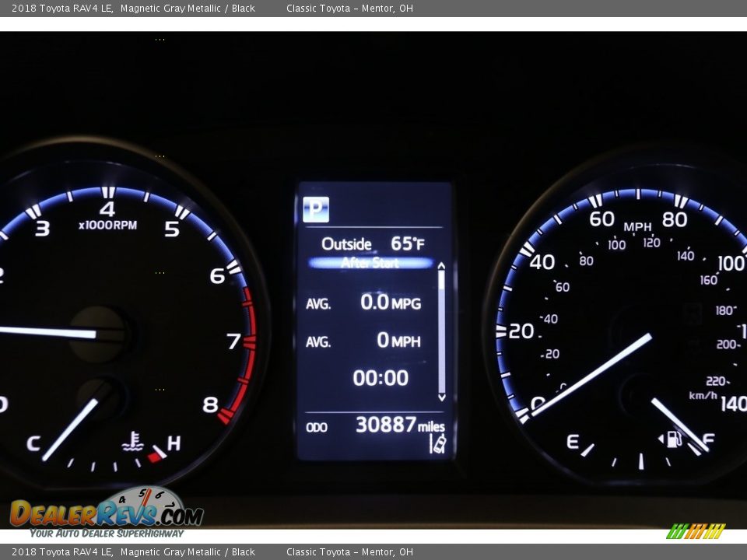Click the fuel pump icon

click(x=673, y=439)
